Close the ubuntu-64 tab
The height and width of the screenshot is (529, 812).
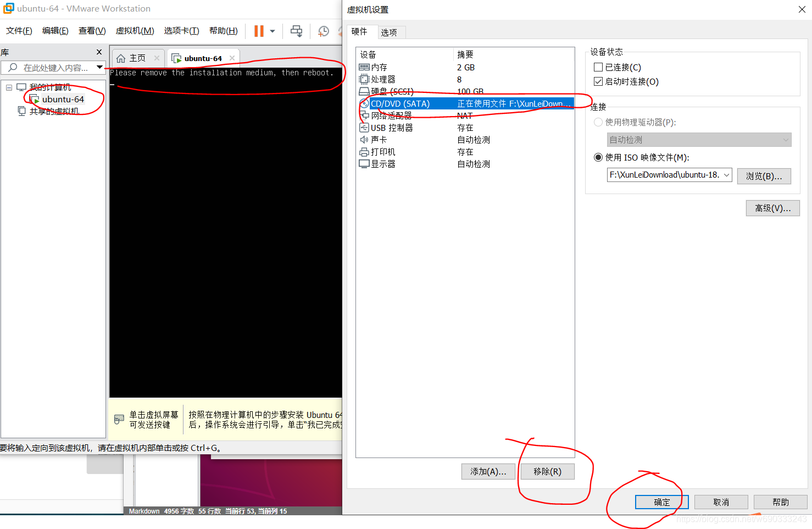(x=232, y=58)
